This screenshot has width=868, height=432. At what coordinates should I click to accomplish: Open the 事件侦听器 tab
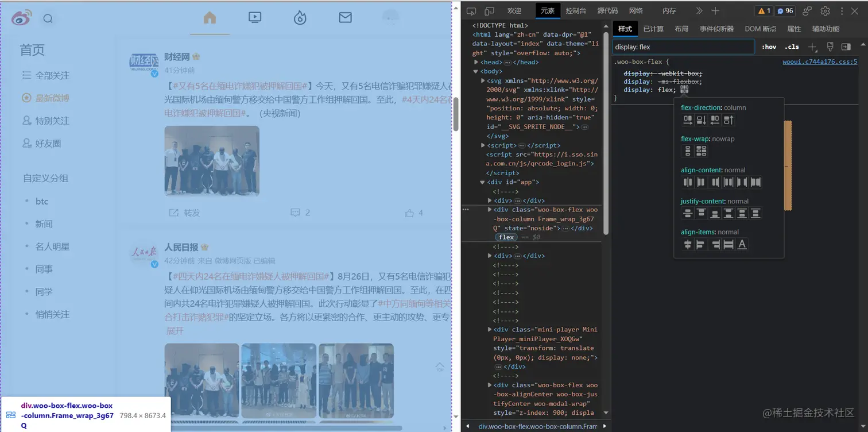716,29
